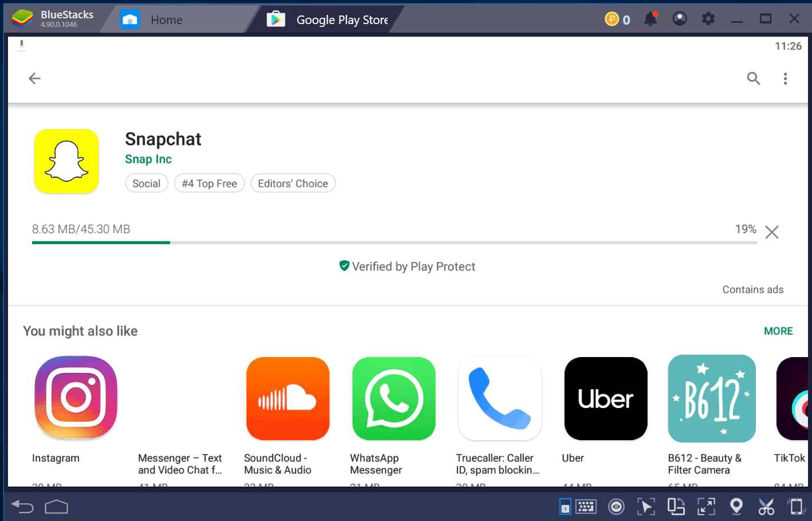Click the 8.63 MB/45.30 MB download size text
Screen dimensions: 812x521
coord(81,229)
